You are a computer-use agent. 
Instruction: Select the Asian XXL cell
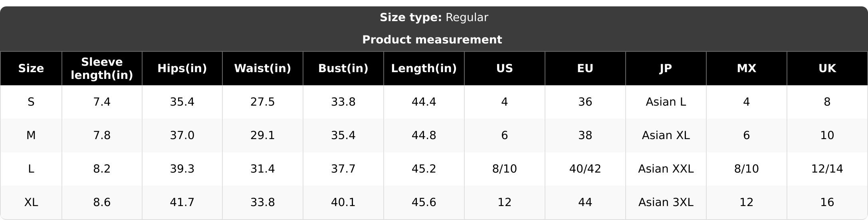[666, 169]
